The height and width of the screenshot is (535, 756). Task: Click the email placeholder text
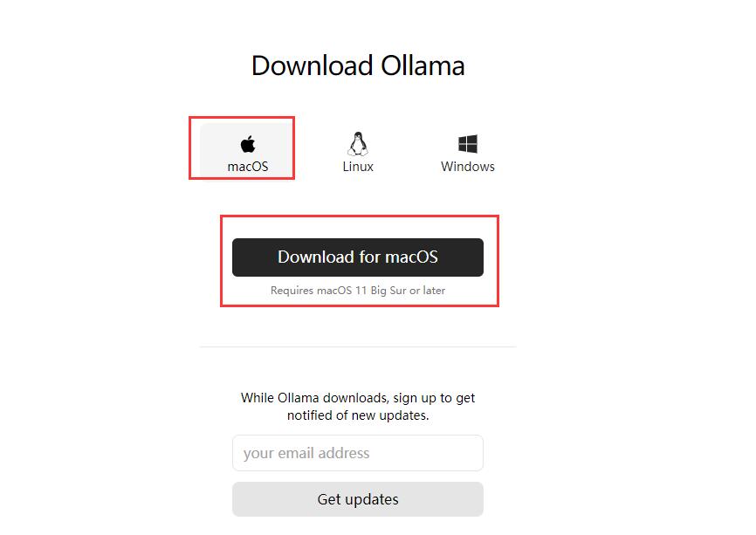[x=306, y=454]
